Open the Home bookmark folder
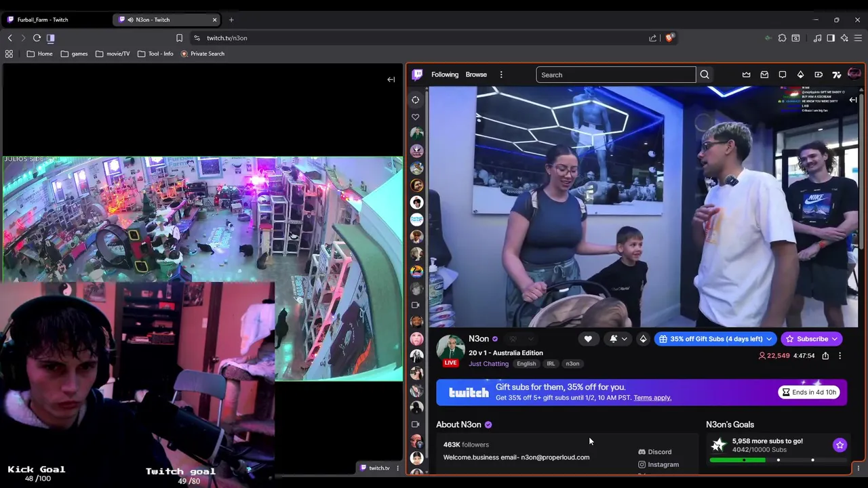This screenshot has height=488, width=868. (39, 54)
